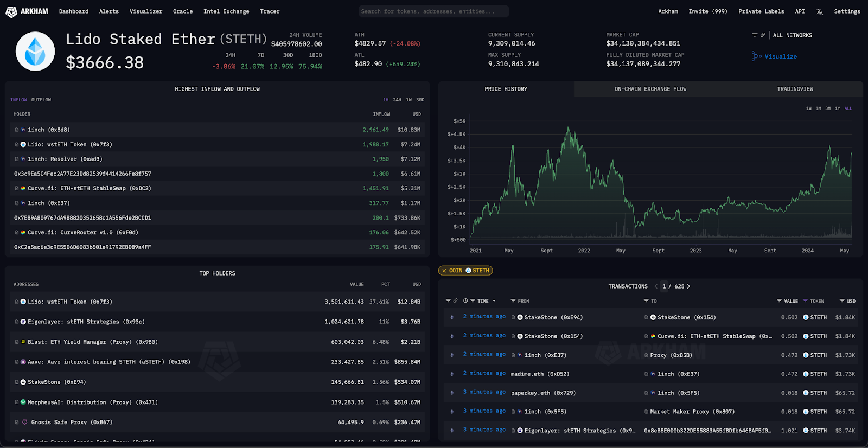This screenshot has height=448, width=868.
Task: Click the Lido Staked Ether token logo
Action: pos(35,52)
